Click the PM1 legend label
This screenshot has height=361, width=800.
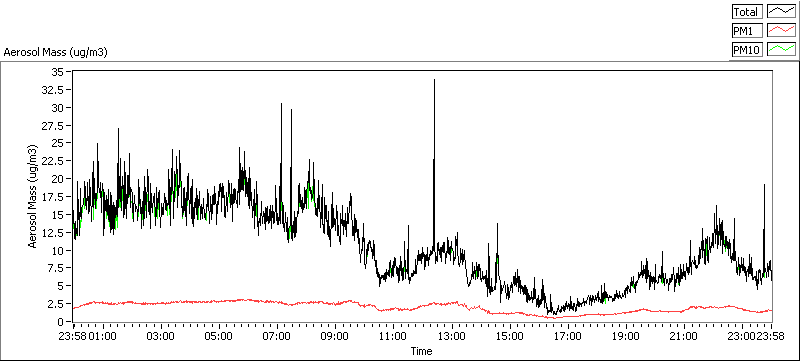coord(747,31)
